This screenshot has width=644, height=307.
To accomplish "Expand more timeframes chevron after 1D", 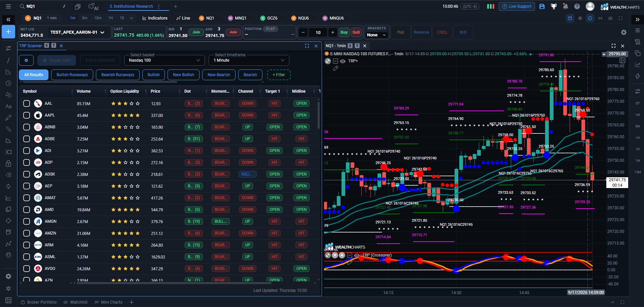I will coord(131,18).
